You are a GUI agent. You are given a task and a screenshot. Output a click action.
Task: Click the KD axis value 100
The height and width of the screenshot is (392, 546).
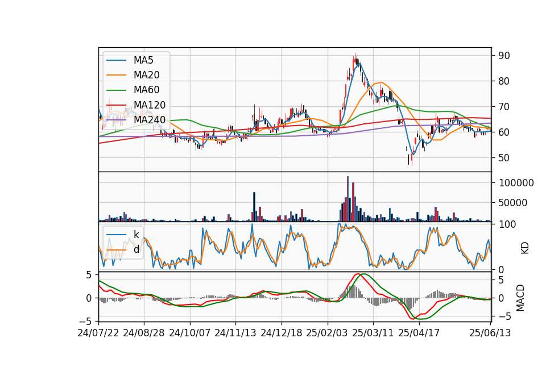pos(508,224)
